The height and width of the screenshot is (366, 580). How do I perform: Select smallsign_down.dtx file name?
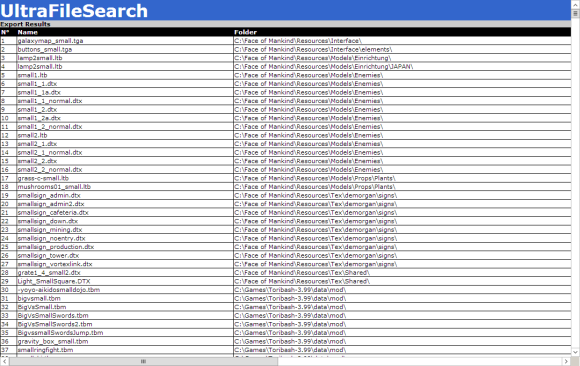(48, 221)
